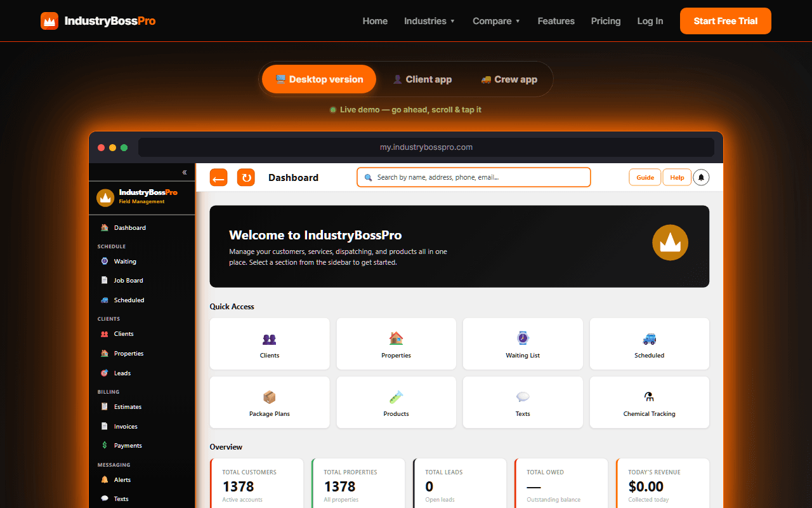Click the Scheduled quick access card
812x508 pixels.
click(x=650, y=344)
